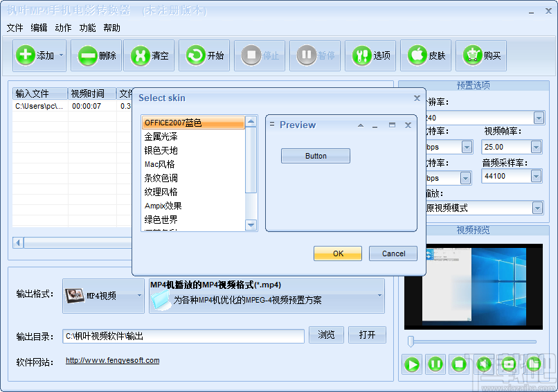Viewport: 558px width, 392px height.
Task: Open the 动作 menu
Action: tap(63, 28)
